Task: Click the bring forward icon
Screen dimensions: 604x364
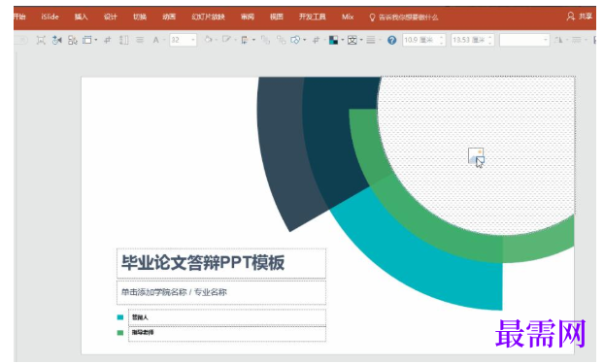Action: click(265, 40)
